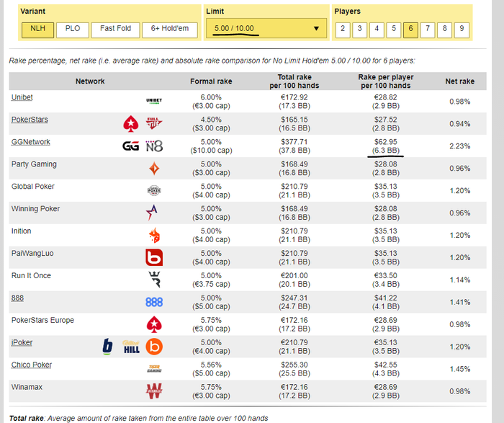Open the Limit 5.00 / 10.00 dropdown
Viewport: 504px width, 423px height.
coord(266,28)
